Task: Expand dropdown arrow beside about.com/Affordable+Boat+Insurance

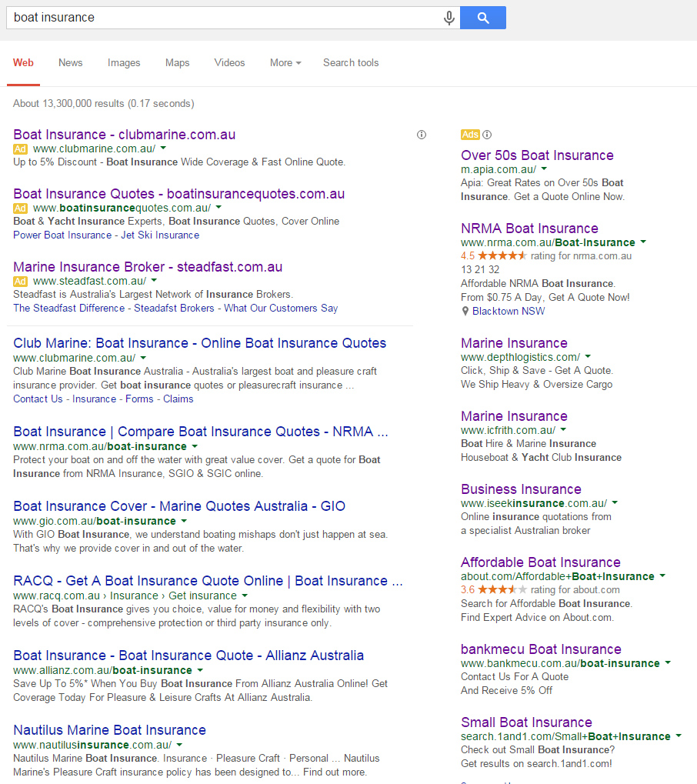Action: (662, 576)
